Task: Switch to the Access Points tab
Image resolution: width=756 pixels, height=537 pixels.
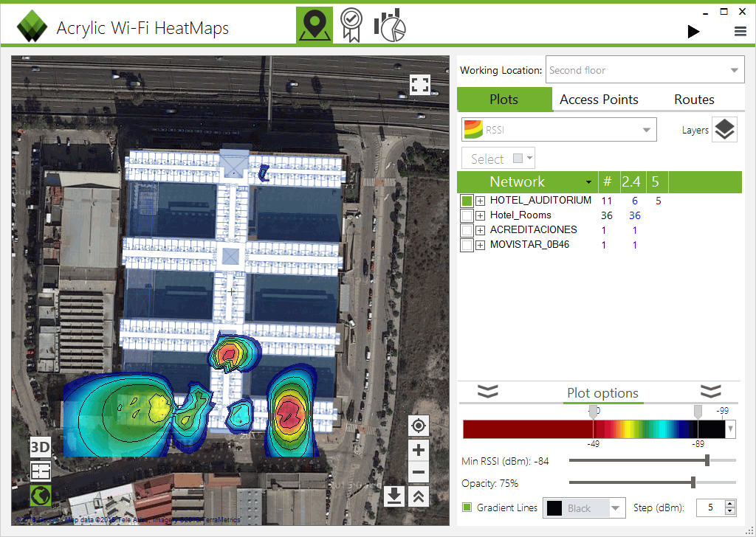Action: [x=599, y=100]
